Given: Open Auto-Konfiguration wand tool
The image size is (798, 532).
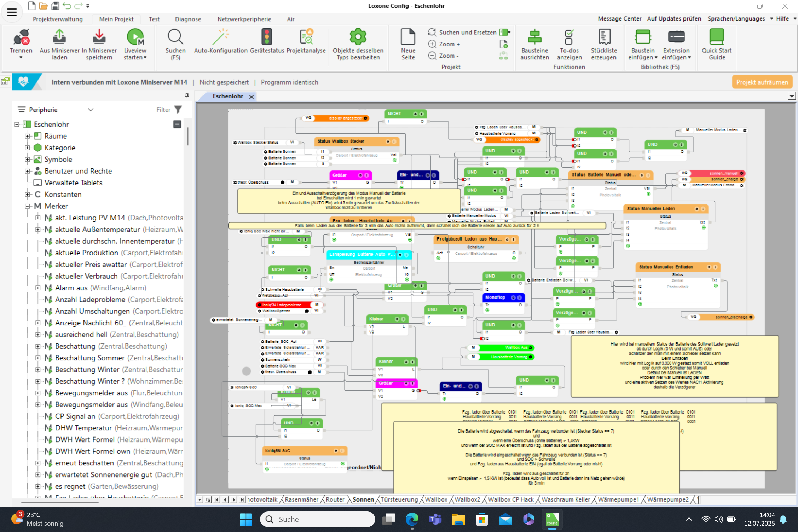Looking at the screenshot, I should tap(221, 37).
